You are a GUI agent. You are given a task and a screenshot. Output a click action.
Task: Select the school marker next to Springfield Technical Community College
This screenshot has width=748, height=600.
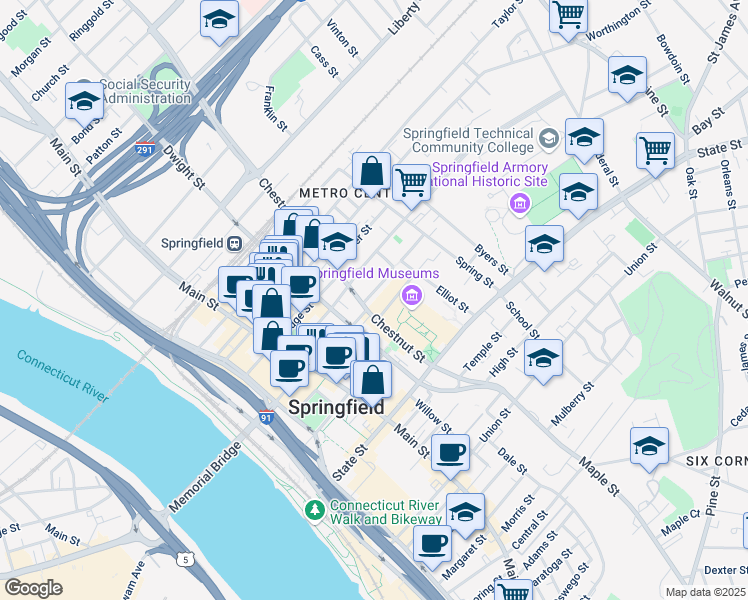pos(584,138)
